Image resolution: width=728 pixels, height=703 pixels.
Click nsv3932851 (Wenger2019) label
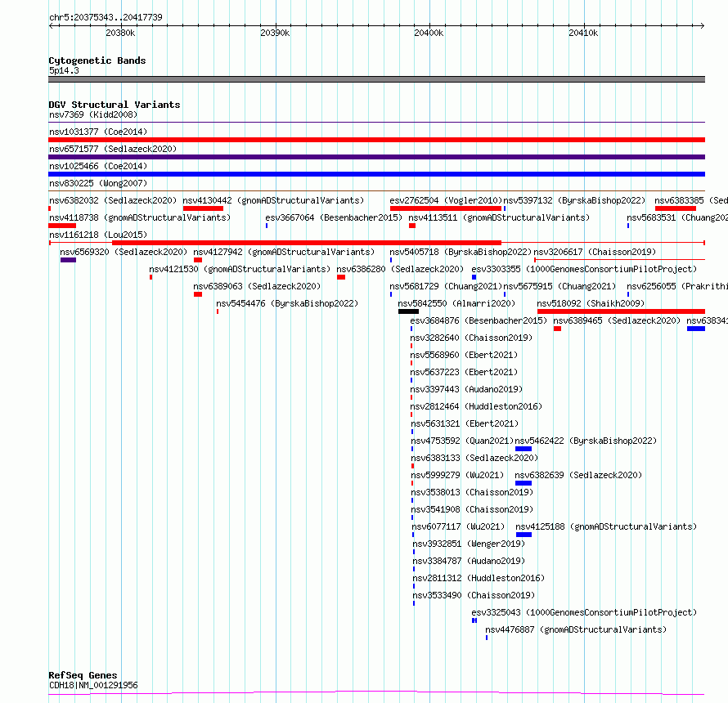point(469,544)
